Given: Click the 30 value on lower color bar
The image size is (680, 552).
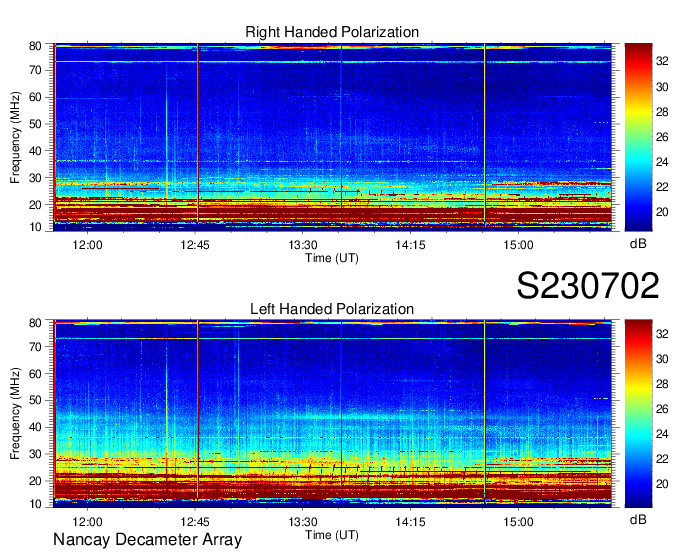Looking at the screenshot, I should 662,359.
